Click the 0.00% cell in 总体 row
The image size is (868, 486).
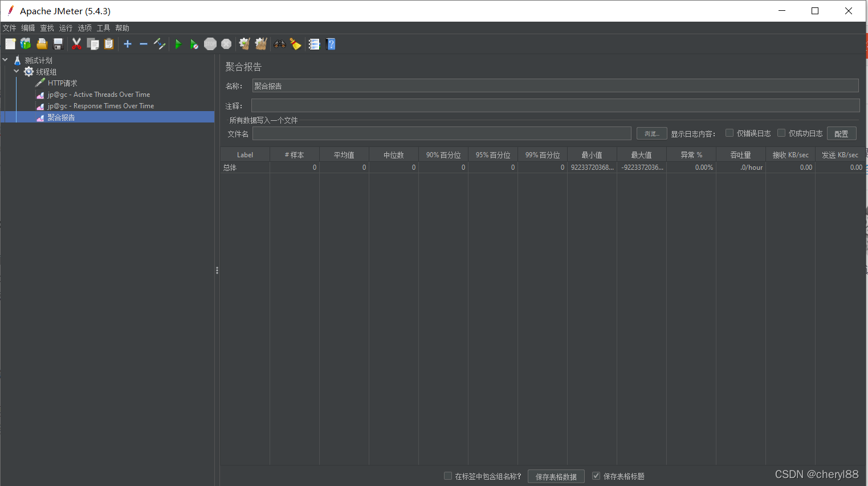click(691, 168)
